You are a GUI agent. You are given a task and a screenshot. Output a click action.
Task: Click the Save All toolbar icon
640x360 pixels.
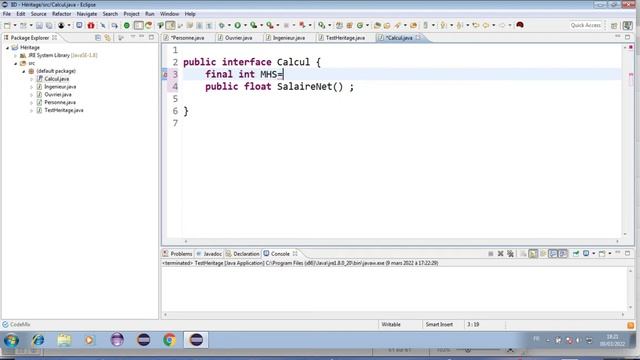(x=49, y=25)
